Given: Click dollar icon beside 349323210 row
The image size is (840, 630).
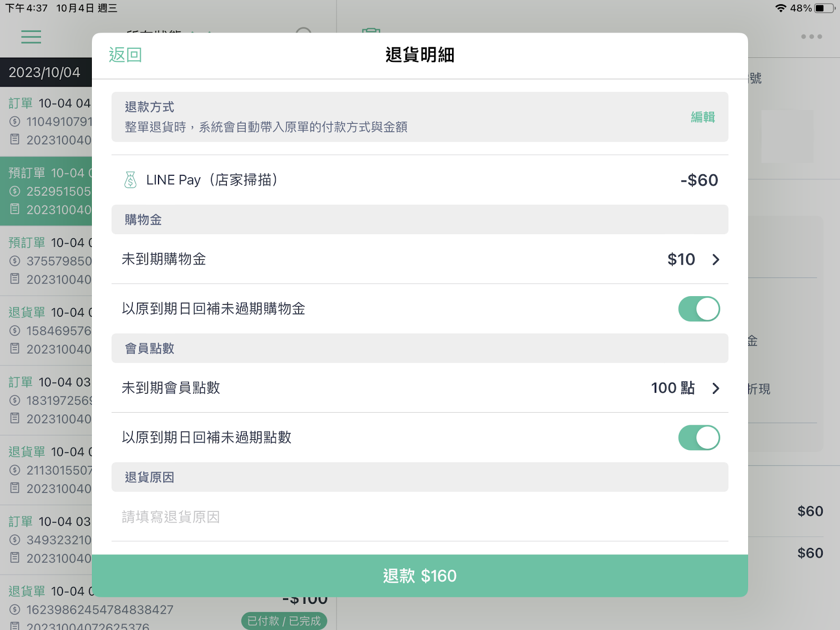Looking at the screenshot, I should coord(15,540).
